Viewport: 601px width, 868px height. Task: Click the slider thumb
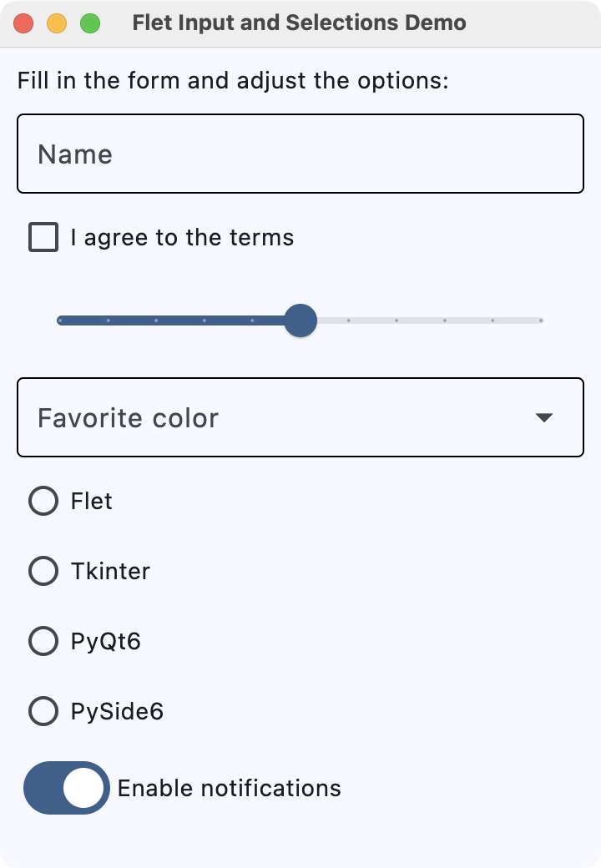coord(300,320)
